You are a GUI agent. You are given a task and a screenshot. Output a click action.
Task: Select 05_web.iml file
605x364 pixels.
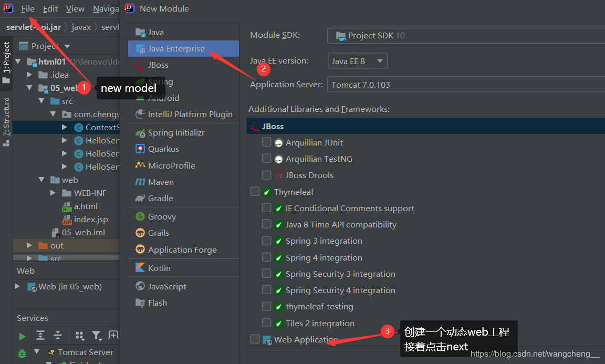coord(84,232)
